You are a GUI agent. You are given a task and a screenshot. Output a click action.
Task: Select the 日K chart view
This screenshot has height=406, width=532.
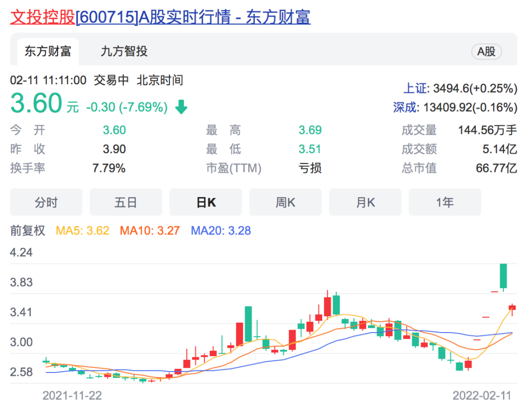206,203
